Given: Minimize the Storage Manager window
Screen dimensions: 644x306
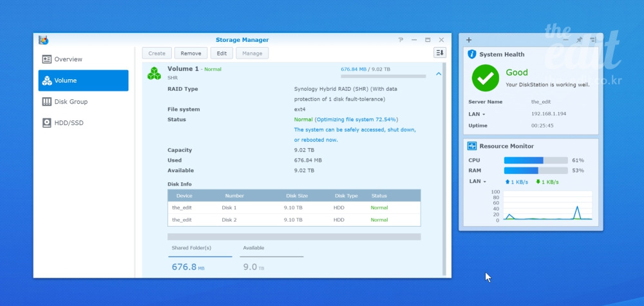Looking at the screenshot, I should [414, 40].
